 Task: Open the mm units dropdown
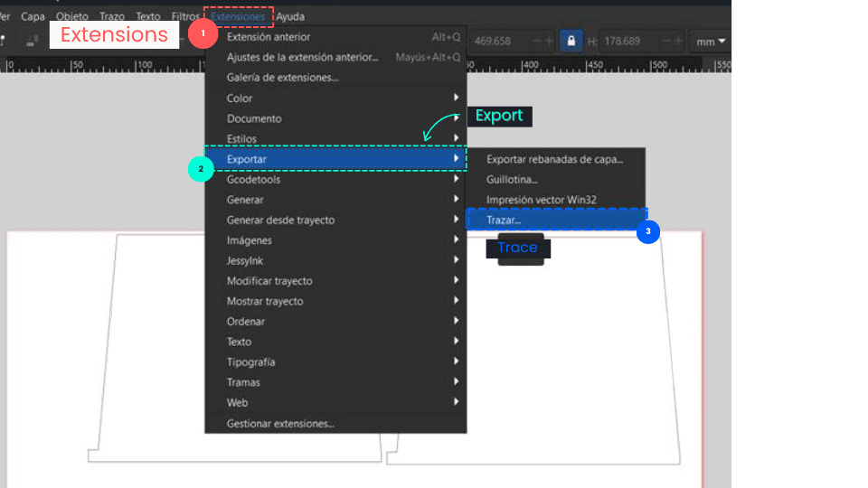coord(712,42)
